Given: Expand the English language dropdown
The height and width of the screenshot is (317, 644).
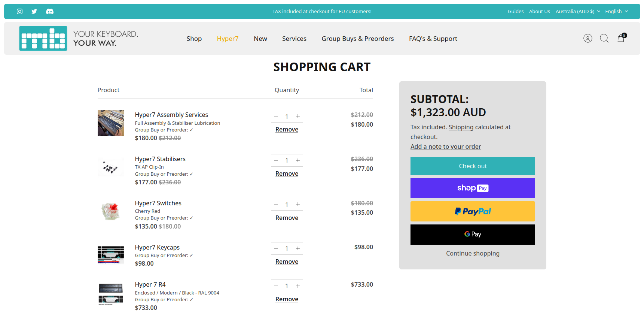Looking at the screenshot, I should (616, 12).
